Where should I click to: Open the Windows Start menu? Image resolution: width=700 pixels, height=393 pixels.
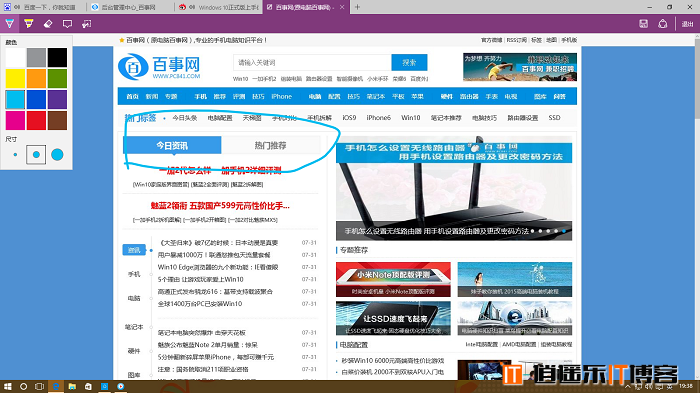click(8, 386)
